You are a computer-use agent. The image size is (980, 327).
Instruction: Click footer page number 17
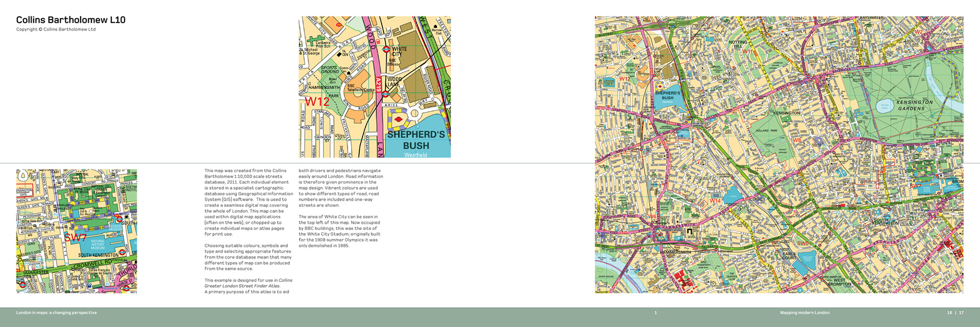(961, 313)
